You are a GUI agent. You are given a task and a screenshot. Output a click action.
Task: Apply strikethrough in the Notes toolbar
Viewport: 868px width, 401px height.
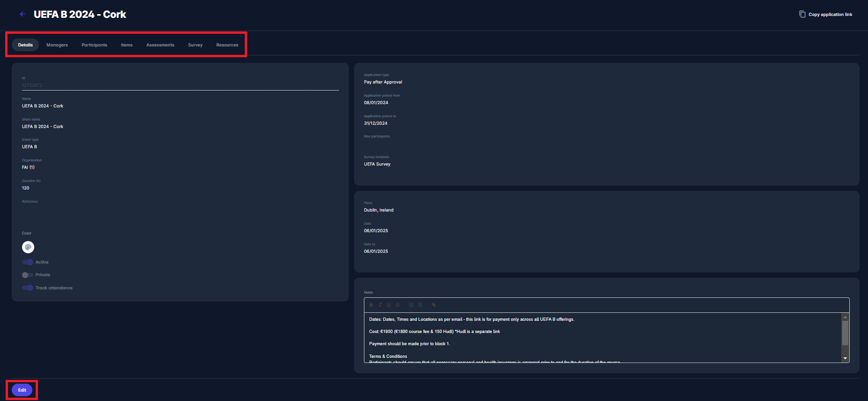[398, 305]
